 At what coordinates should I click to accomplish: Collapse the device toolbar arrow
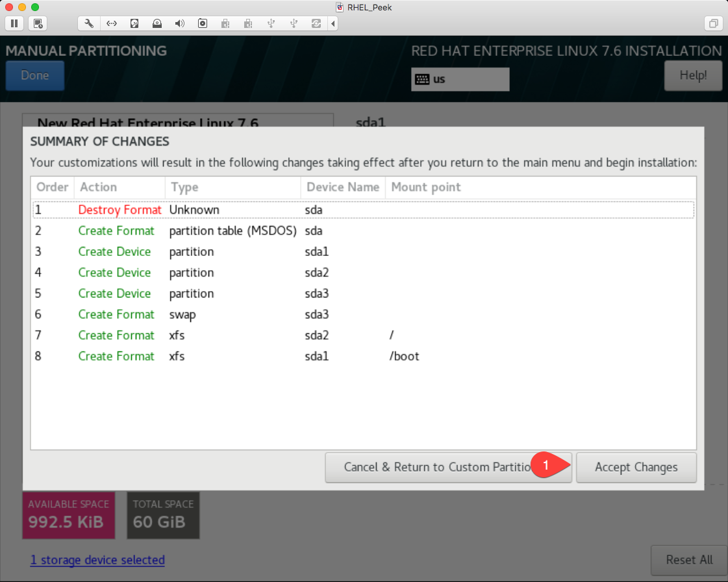point(333,23)
